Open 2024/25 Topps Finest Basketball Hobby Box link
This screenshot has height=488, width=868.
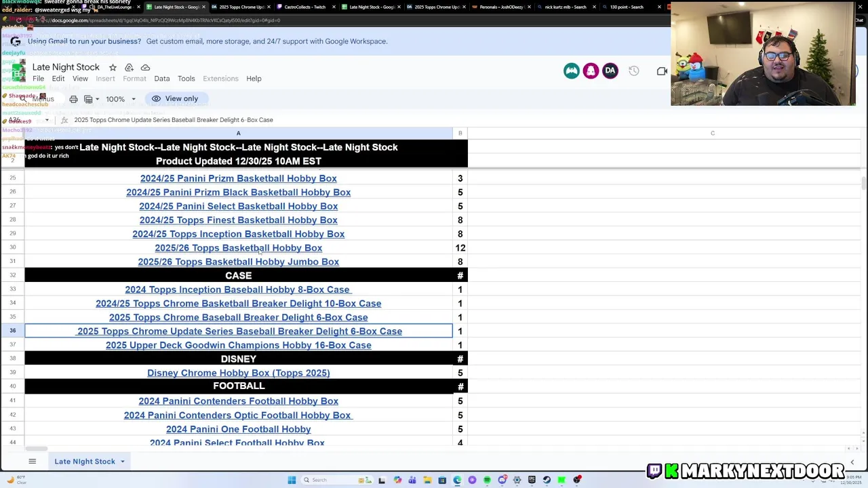pyautogui.click(x=238, y=220)
